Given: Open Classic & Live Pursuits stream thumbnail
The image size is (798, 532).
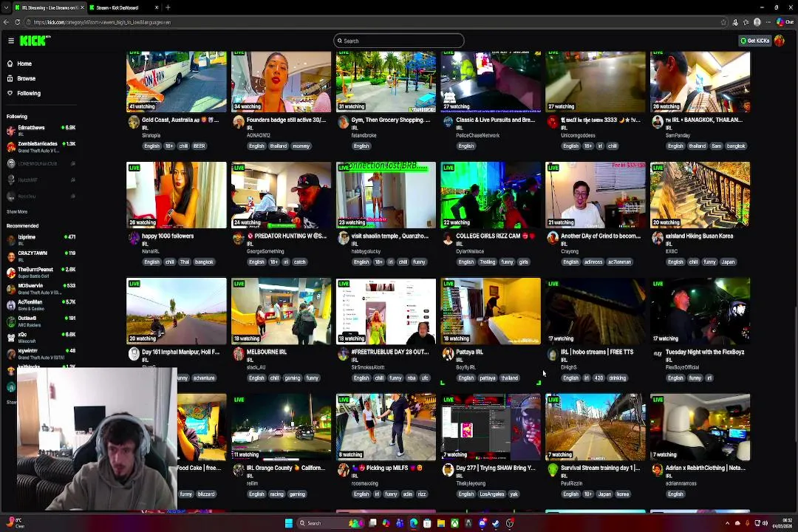Looking at the screenshot, I should pos(491,81).
